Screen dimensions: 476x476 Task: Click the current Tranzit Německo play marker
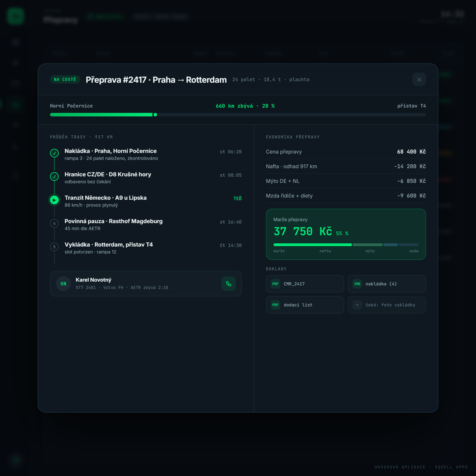55,200
